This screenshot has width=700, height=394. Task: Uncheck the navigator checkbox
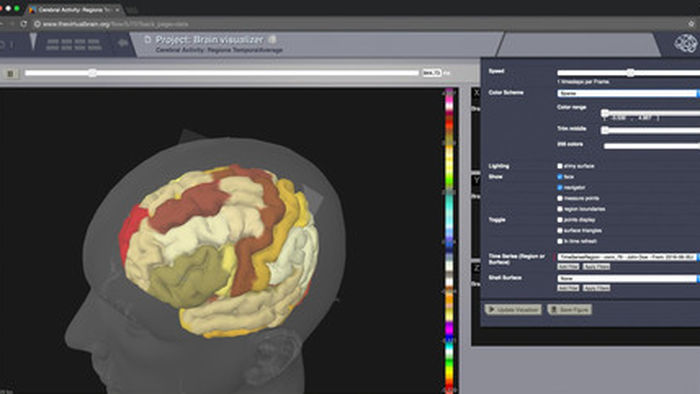coord(560,187)
